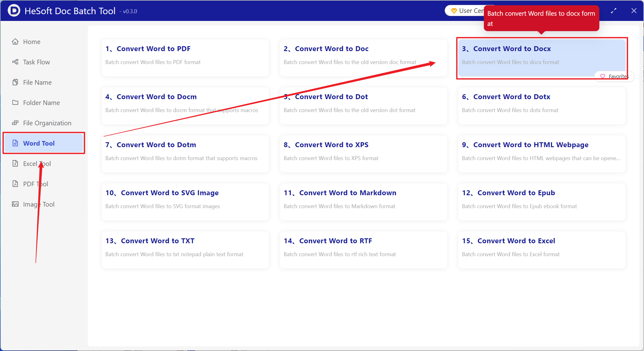This screenshot has width=644, height=351.
Task: Click the Word Tool document icon
Action: coord(15,143)
